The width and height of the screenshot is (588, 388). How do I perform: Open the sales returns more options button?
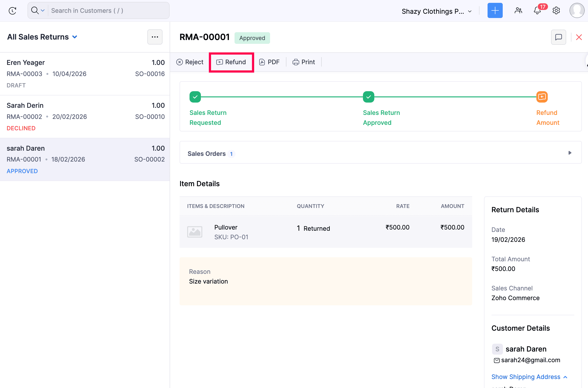point(155,37)
